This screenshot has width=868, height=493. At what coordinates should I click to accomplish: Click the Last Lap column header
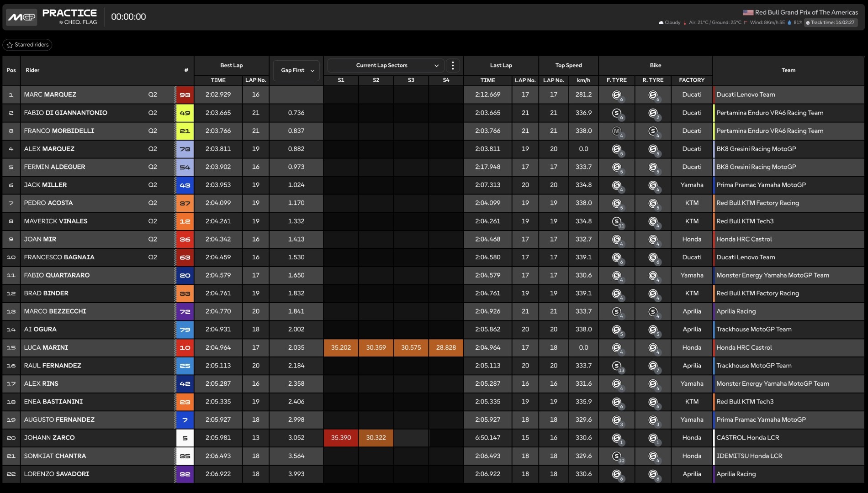click(x=501, y=65)
